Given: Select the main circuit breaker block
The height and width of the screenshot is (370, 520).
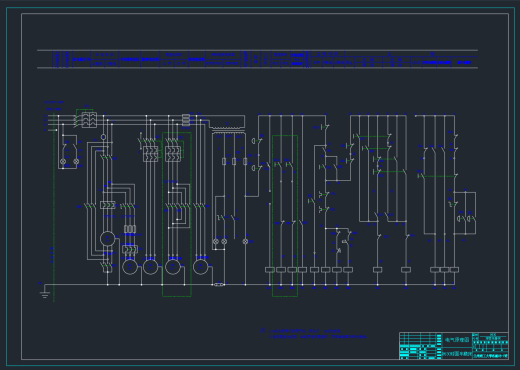Looking at the screenshot, I should [x=89, y=120].
